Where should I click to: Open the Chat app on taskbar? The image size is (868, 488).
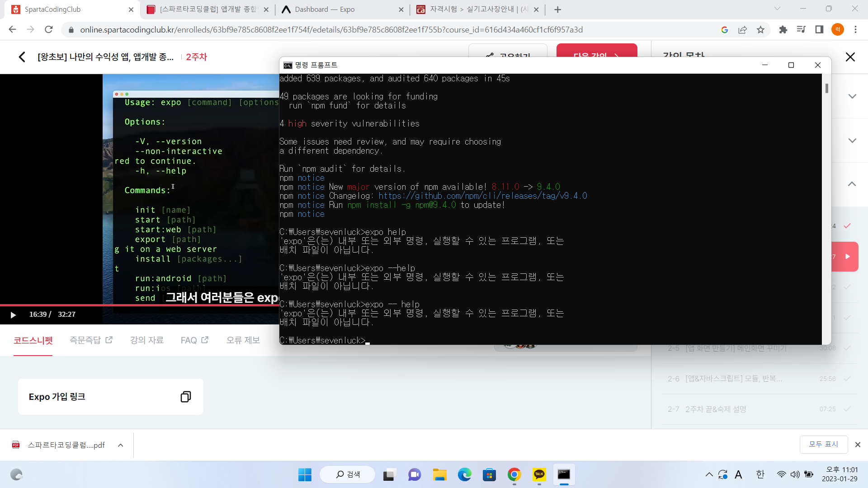tap(415, 475)
